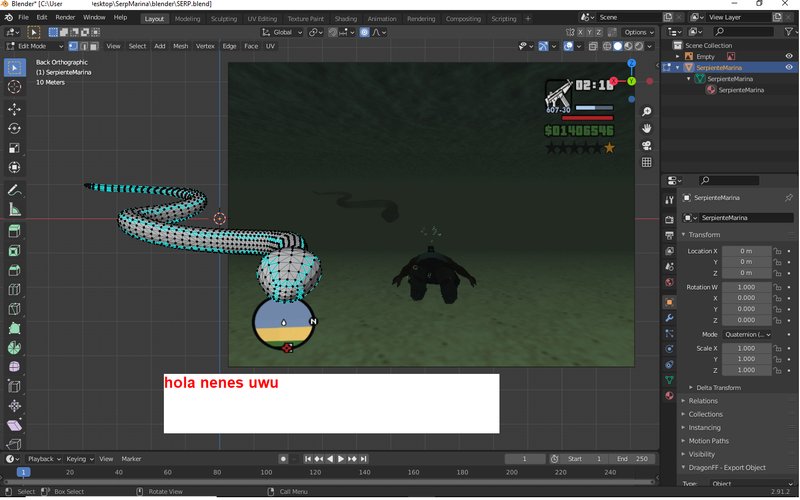Select the Shrink/Fatten tool
The image size is (800, 500).
point(14,406)
